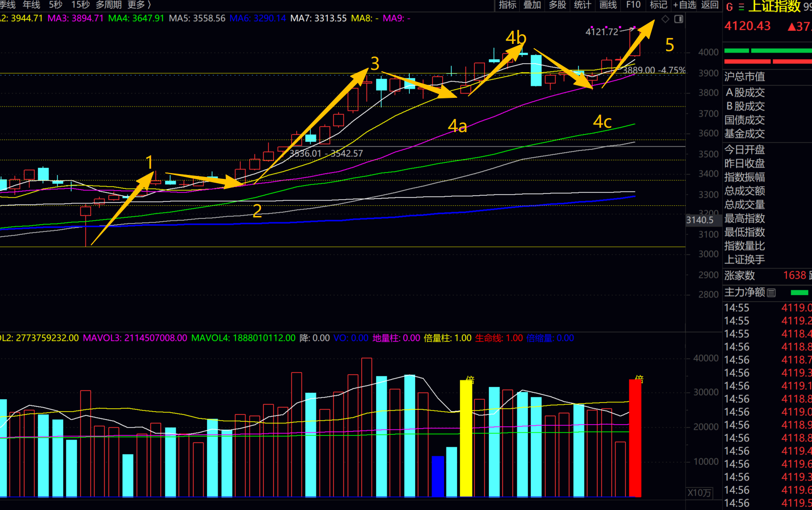Click the solid red volume bar
This screenshot has height=510, width=812.
(635, 438)
